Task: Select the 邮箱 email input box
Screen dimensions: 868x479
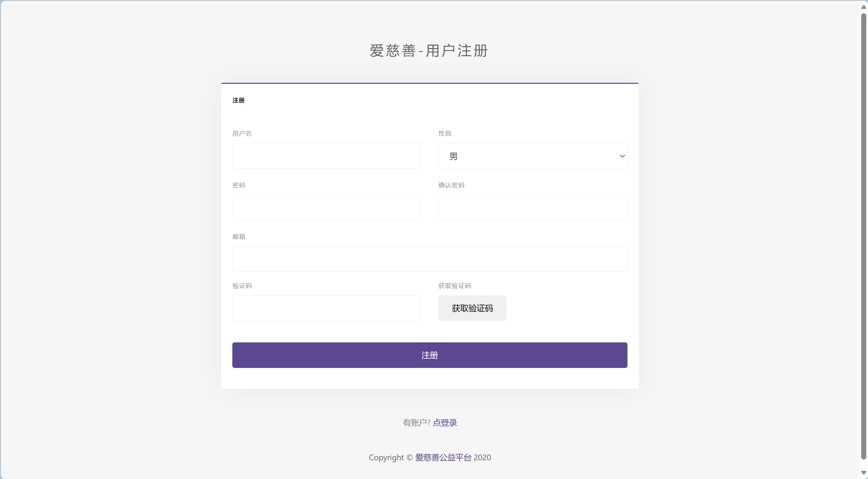Action: tap(429, 259)
